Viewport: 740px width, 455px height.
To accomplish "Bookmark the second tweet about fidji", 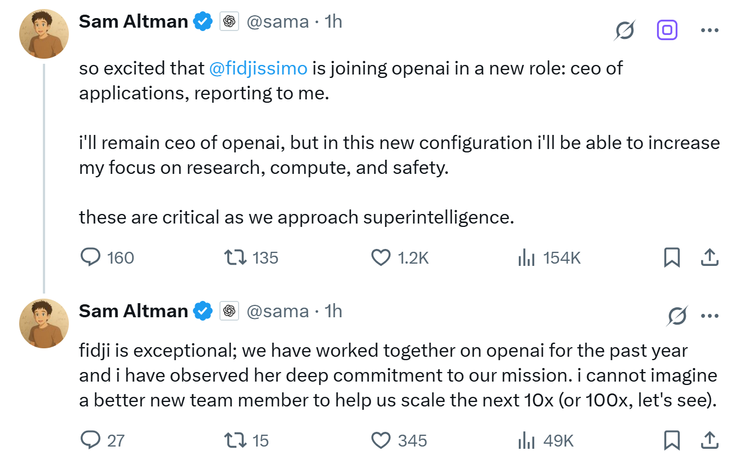I will coord(672,440).
